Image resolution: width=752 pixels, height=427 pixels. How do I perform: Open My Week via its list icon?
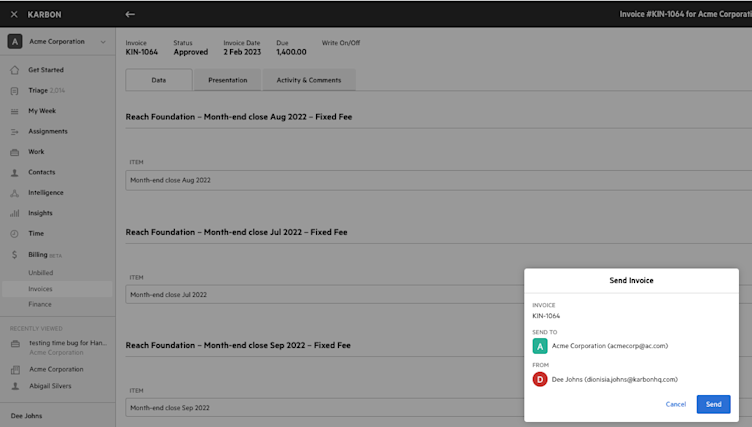tap(14, 111)
